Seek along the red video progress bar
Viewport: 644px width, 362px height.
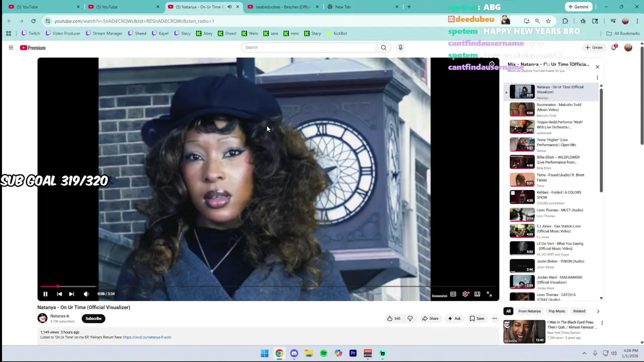(x=268, y=286)
